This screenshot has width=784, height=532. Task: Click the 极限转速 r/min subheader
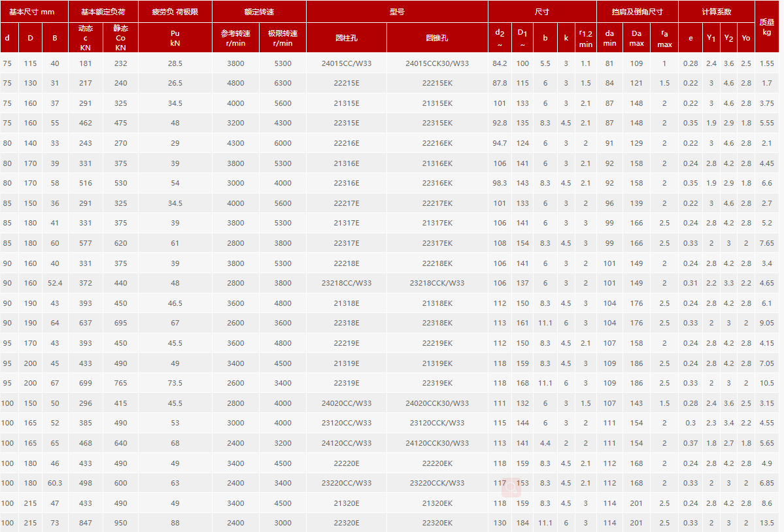[x=282, y=38]
